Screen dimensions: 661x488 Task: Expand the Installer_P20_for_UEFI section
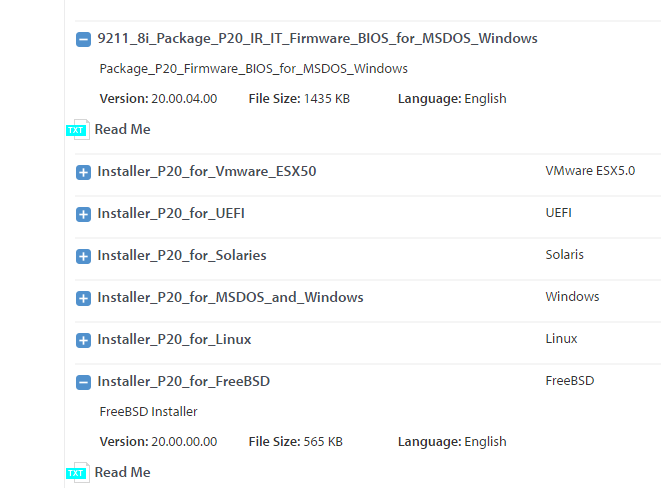click(83, 214)
